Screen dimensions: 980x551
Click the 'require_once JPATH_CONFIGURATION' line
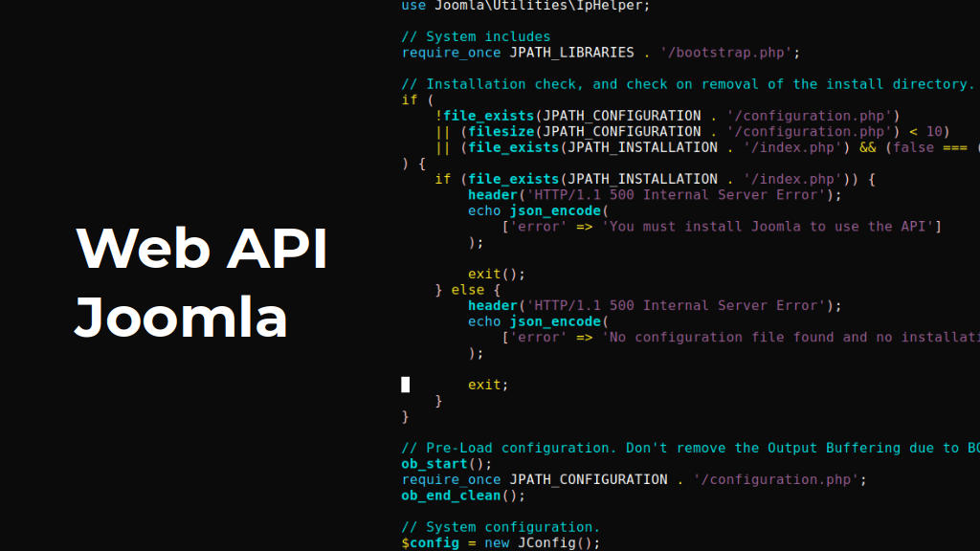[x=634, y=480]
